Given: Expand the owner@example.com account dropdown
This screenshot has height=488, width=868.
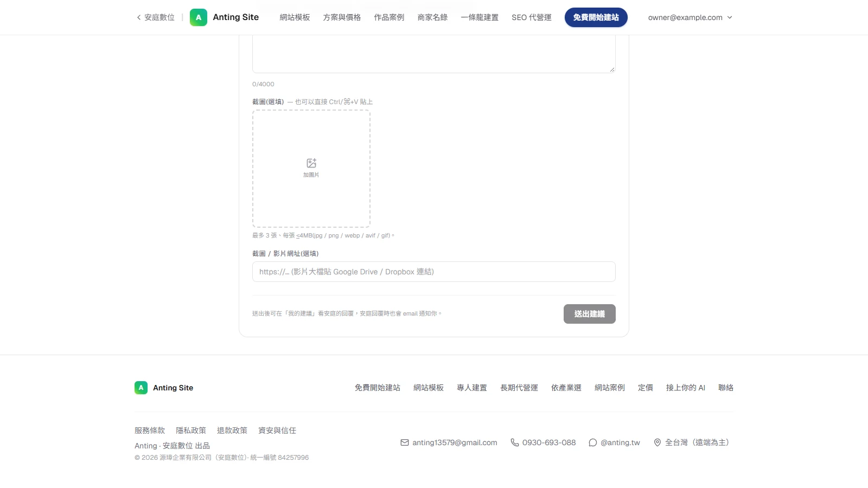Looking at the screenshot, I should coord(690,17).
